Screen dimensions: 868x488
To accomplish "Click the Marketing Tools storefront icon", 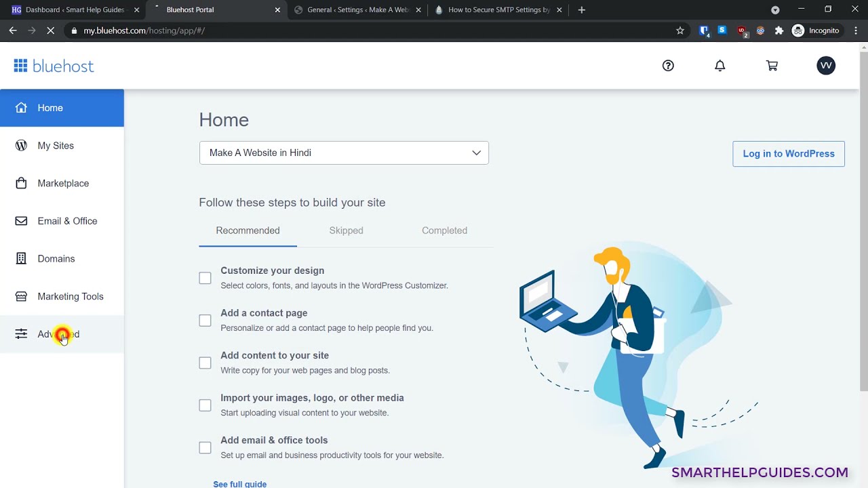I will (21, 296).
